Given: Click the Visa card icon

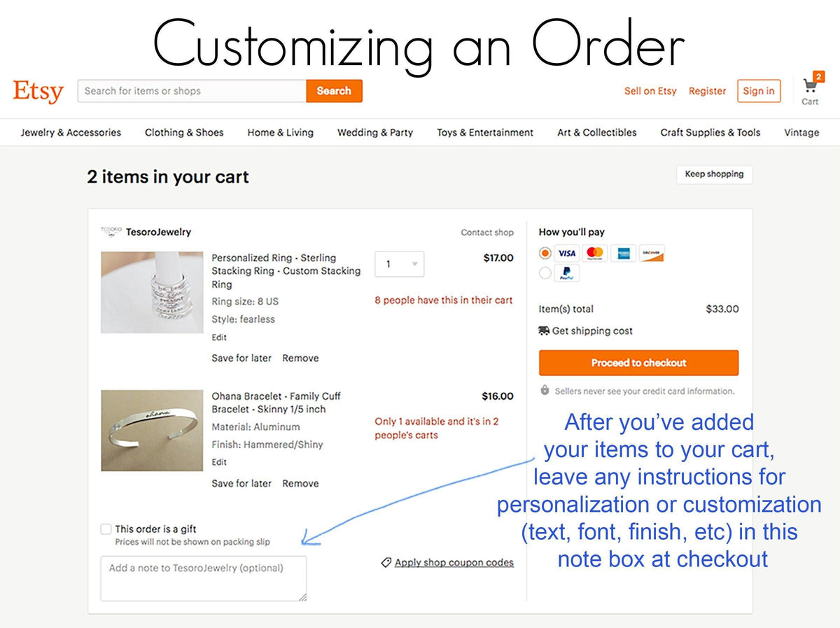Looking at the screenshot, I should (566, 253).
